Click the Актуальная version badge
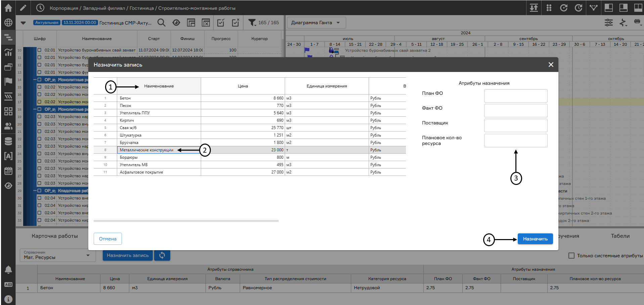 click(x=47, y=23)
